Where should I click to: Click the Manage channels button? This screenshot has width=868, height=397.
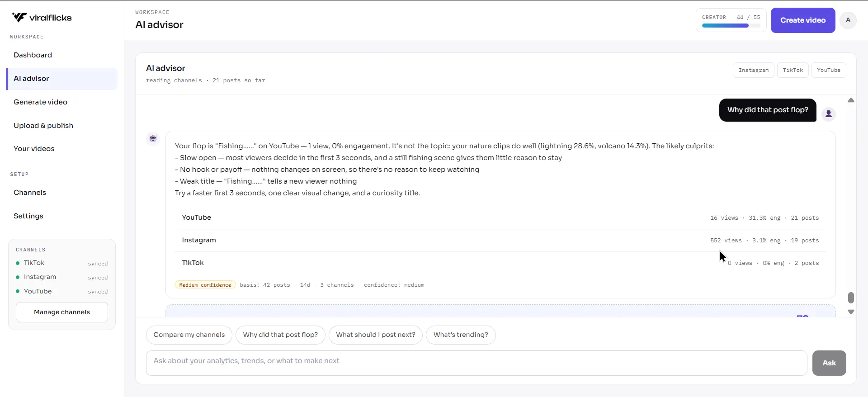(62, 312)
